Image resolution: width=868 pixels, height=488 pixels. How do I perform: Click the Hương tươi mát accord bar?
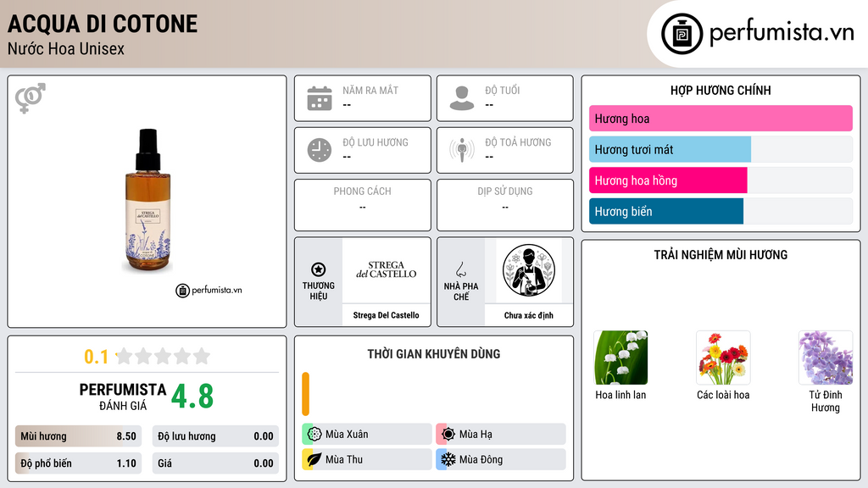(721, 149)
